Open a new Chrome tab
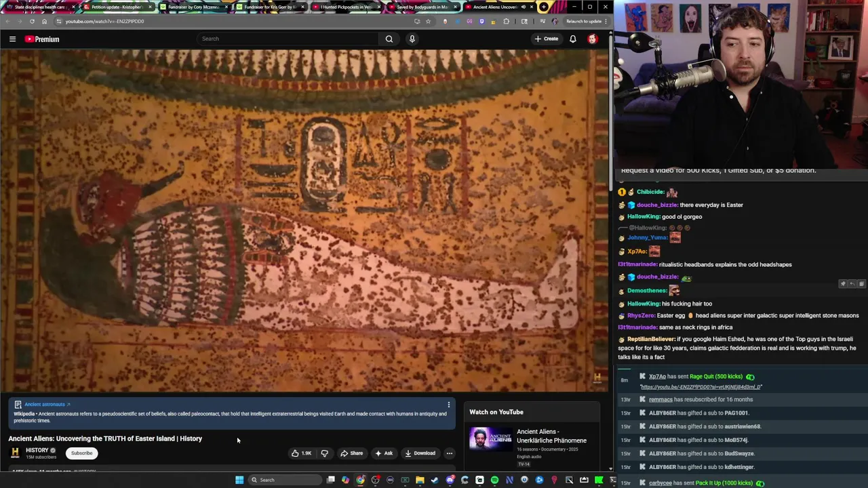 tap(544, 7)
